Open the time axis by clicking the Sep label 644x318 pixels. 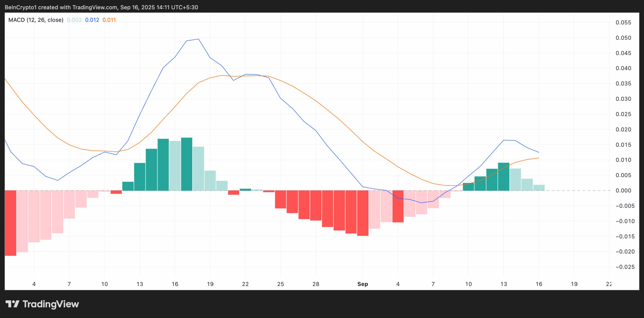click(x=363, y=284)
